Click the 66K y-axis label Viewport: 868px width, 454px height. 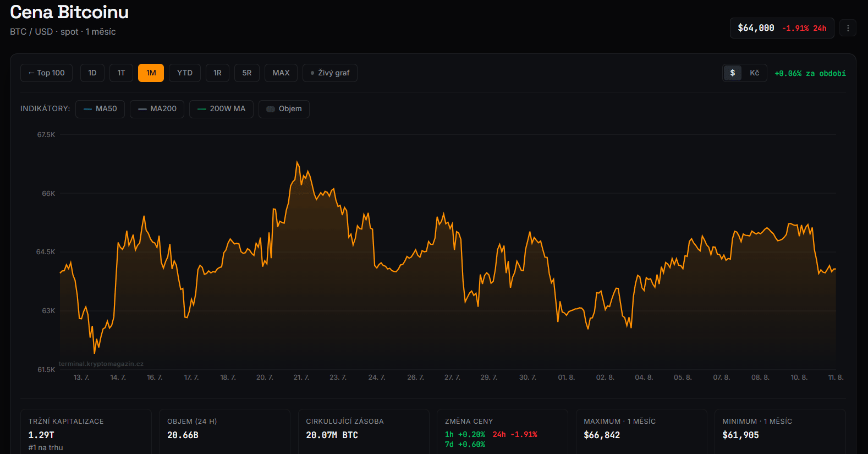click(x=48, y=194)
